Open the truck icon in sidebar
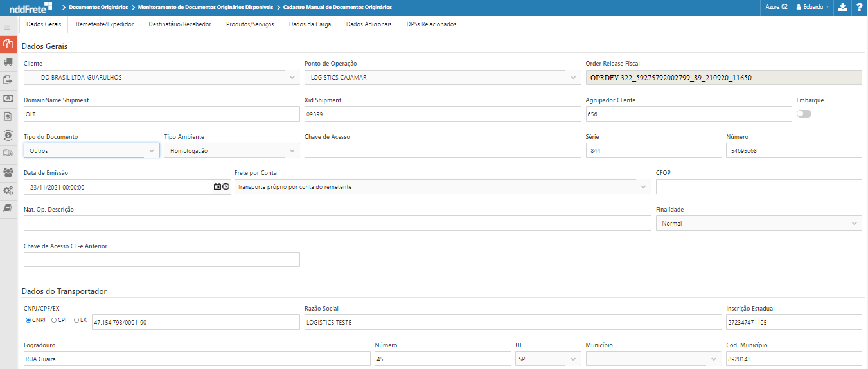The height and width of the screenshot is (369, 868). point(8,62)
